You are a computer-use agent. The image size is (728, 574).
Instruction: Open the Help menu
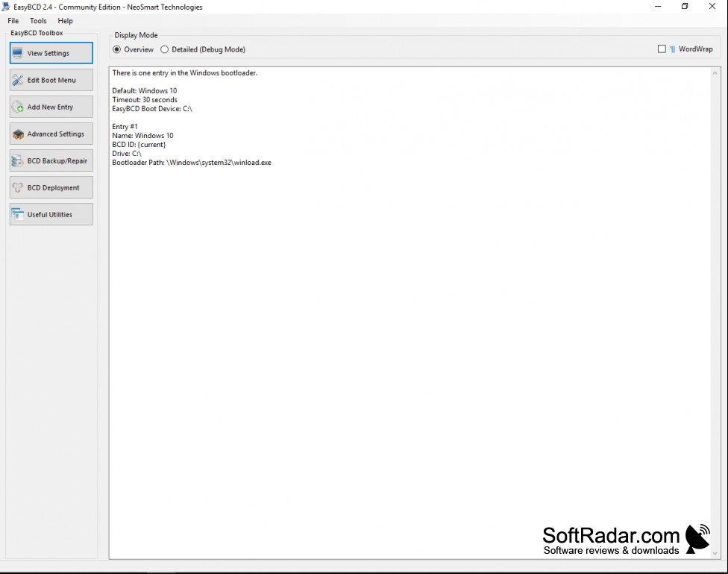(65, 21)
